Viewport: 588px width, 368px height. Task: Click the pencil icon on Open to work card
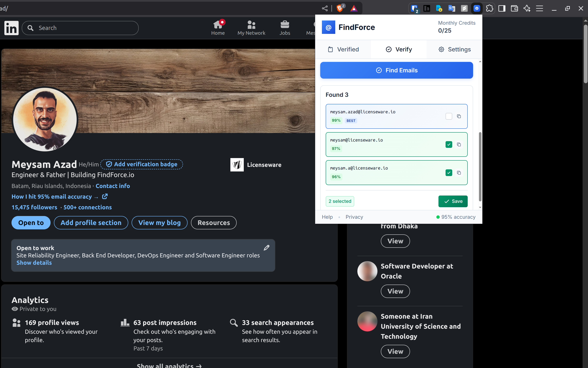pyautogui.click(x=266, y=248)
